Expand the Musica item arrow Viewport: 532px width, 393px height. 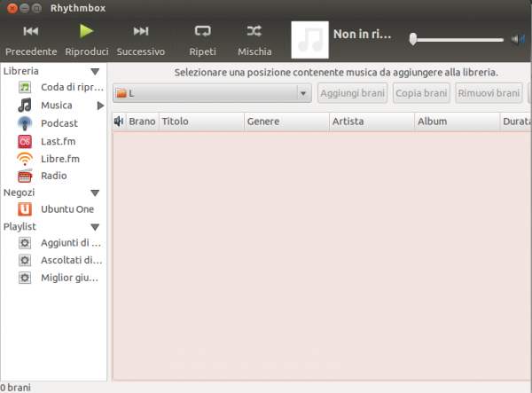[x=100, y=106]
